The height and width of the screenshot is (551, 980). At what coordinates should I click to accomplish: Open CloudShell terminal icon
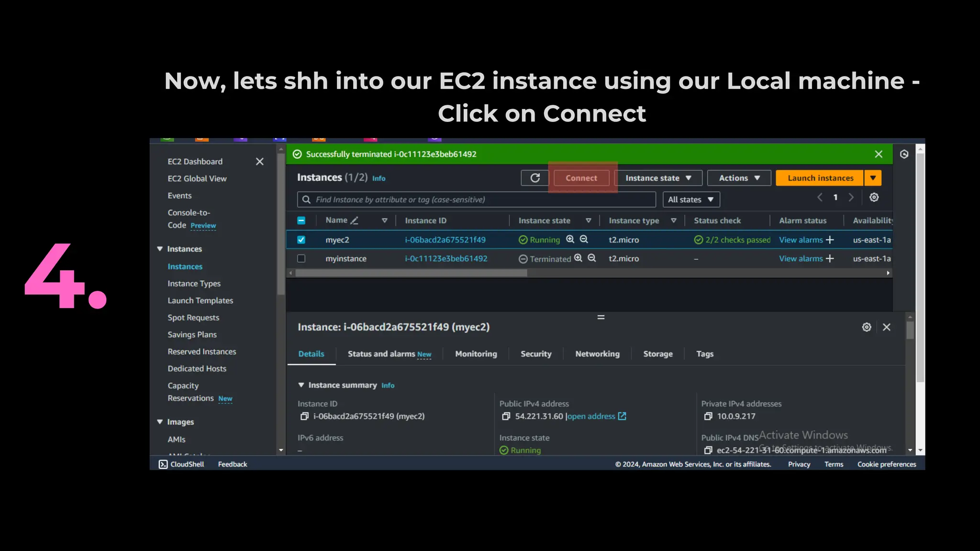pos(163,464)
